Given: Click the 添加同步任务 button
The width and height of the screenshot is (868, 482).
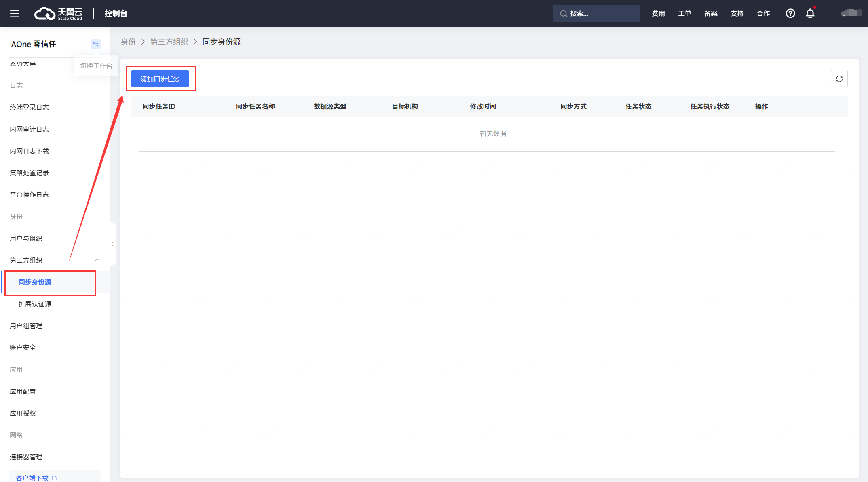Looking at the screenshot, I should [160, 79].
